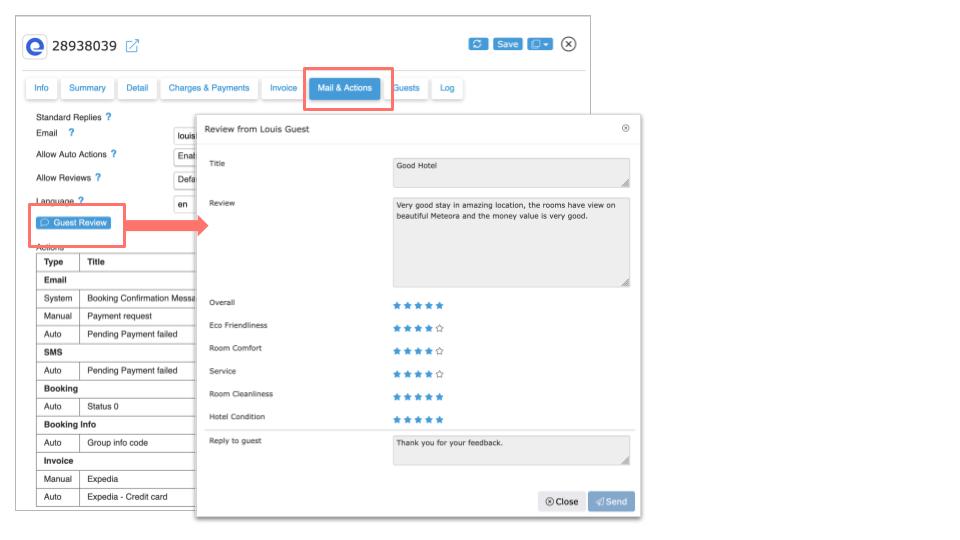This screenshot has width=960, height=540.
Task: Click the Beds24 logo icon
Action: (x=35, y=47)
